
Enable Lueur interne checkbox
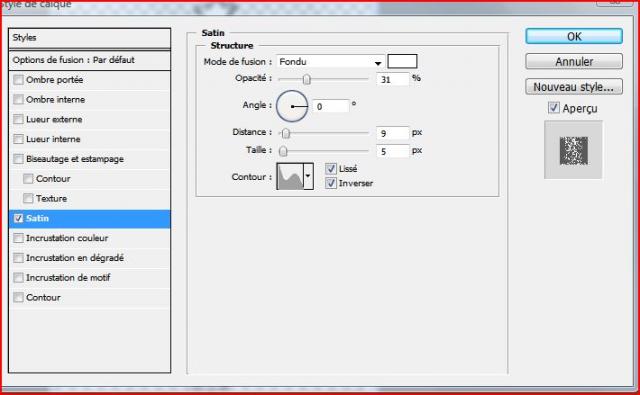(18, 139)
